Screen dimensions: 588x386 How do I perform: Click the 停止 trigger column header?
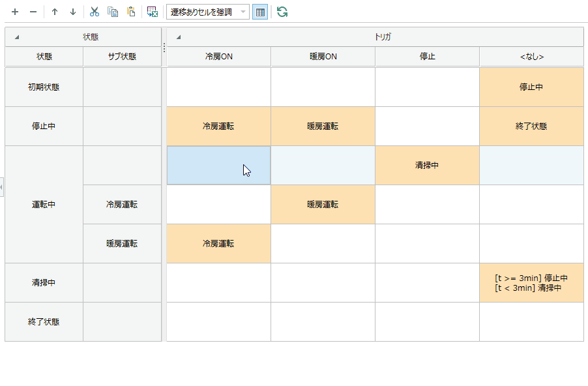pyautogui.click(x=427, y=57)
